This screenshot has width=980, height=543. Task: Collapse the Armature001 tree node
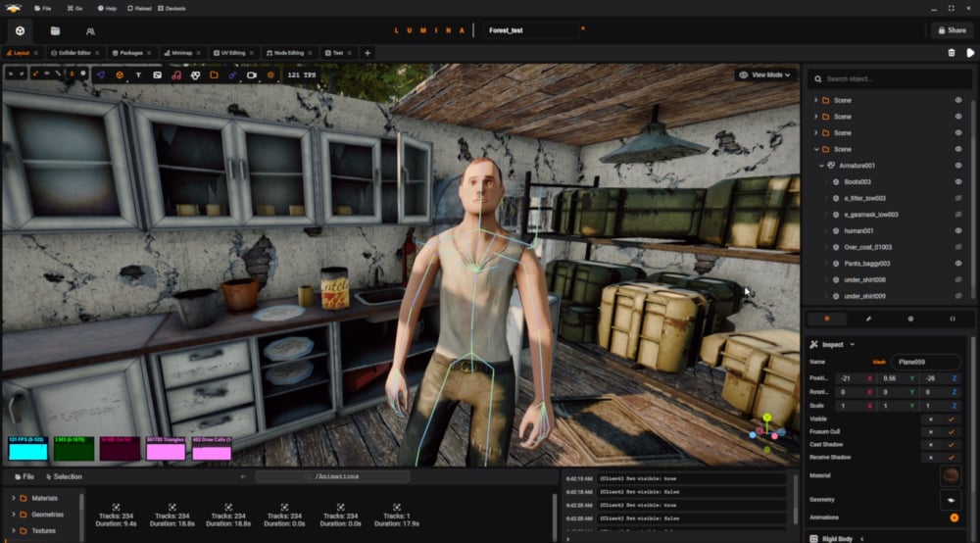(x=821, y=166)
